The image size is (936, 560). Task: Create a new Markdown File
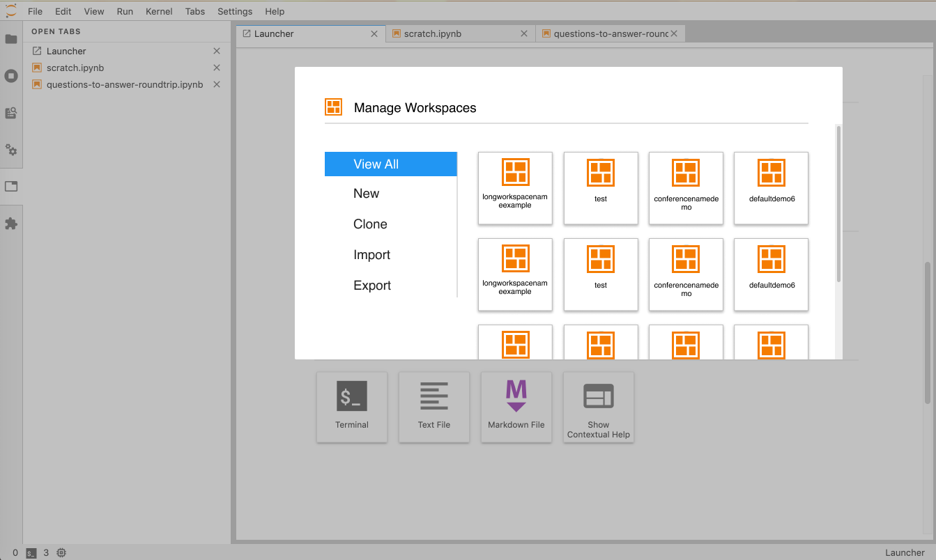[x=516, y=407]
